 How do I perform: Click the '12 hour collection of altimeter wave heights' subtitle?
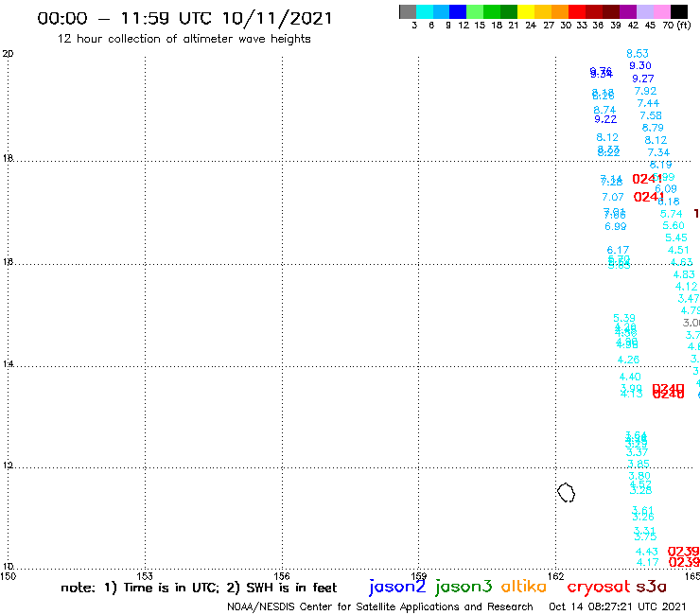click(x=184, y=39)
